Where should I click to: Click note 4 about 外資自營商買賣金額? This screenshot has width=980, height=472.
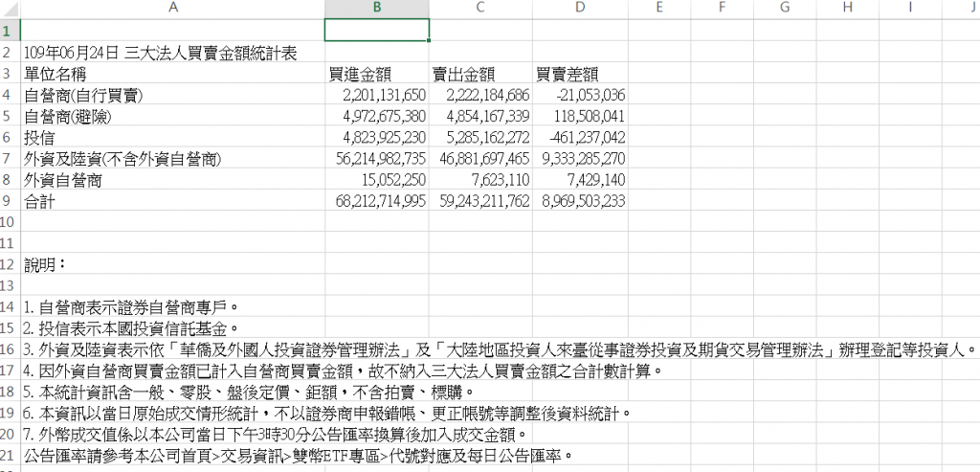(343, 371)
